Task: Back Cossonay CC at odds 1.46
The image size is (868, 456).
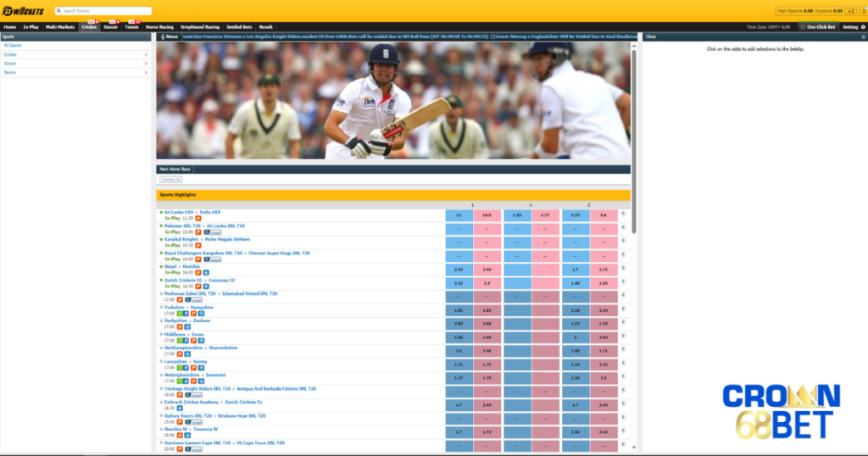Action: coord(576,283)
